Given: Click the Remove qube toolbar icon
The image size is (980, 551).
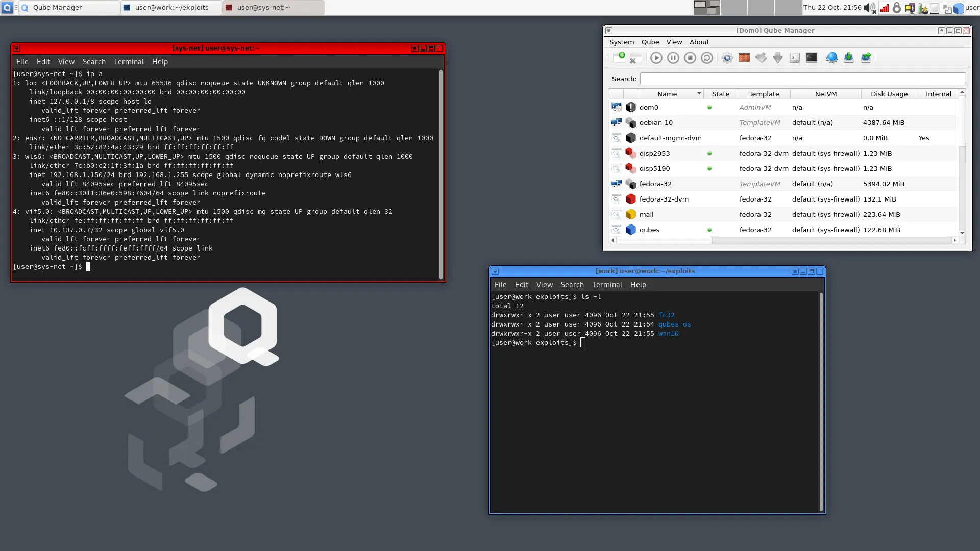Looking at the screenshot, I should pyautogui.click(x=635, y=58).
